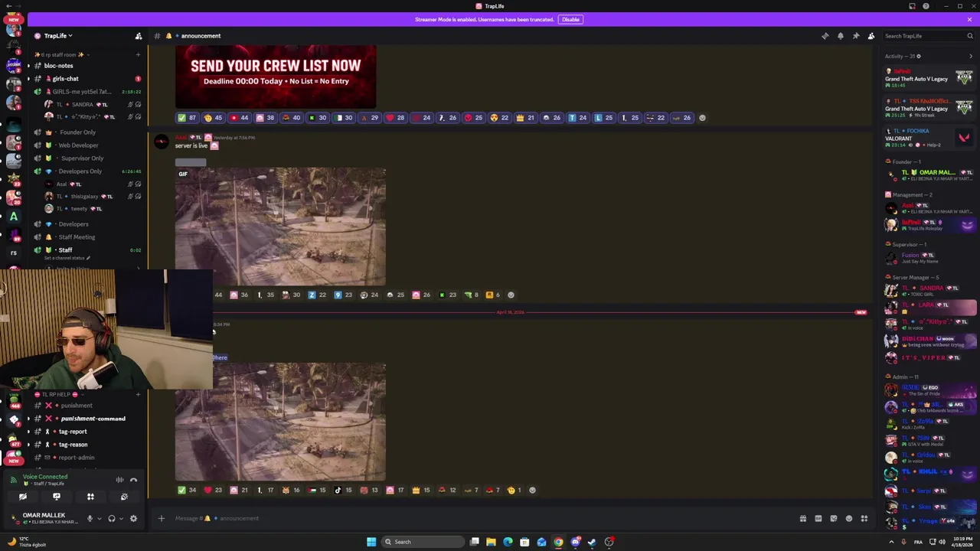980x551 pixels.
Task: Open the weather widget on taskbar
Action: [27, 542]
